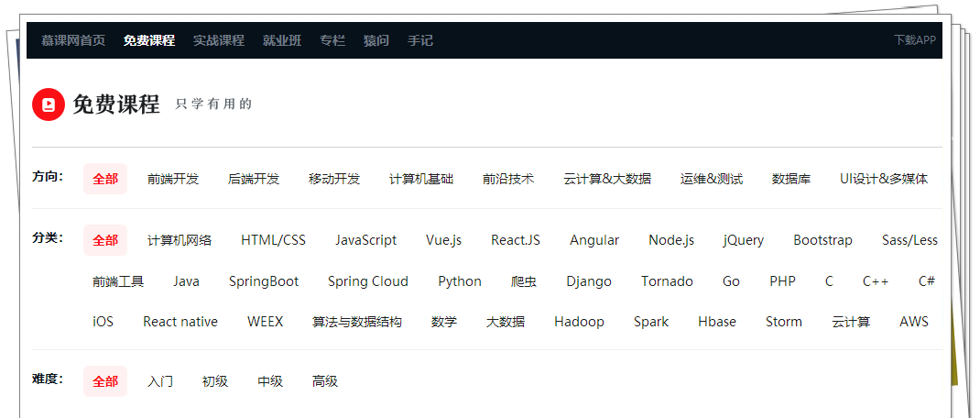
Task: Open the 猿问 nav item
Action: (x=376, y=40)
